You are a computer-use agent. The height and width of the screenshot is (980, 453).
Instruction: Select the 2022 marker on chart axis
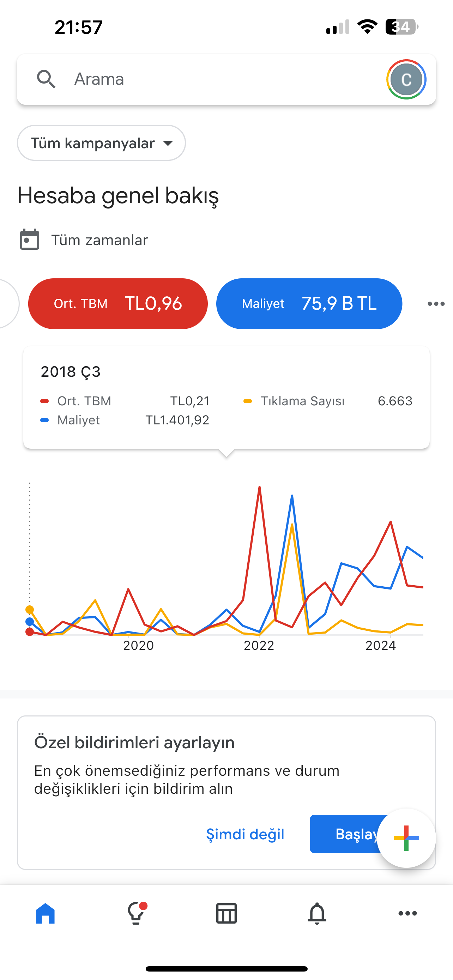(259, 646)
